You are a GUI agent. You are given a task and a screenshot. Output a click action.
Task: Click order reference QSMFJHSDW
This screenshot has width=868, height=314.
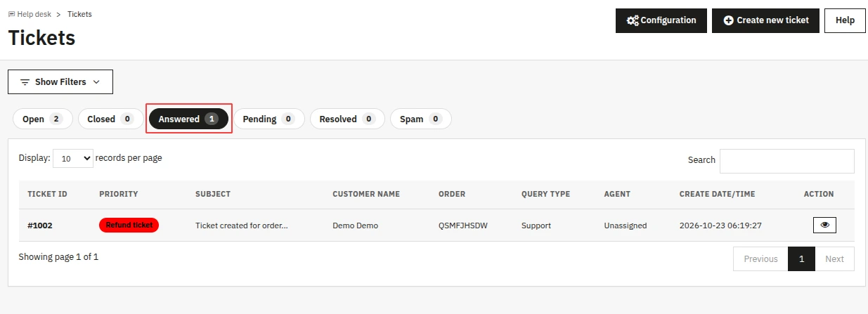click(x=462, y=225)
